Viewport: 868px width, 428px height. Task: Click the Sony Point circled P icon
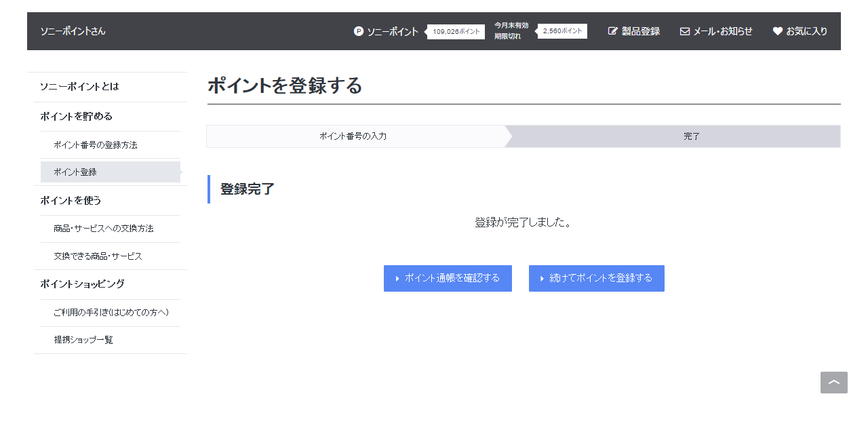tap(359, 31)
